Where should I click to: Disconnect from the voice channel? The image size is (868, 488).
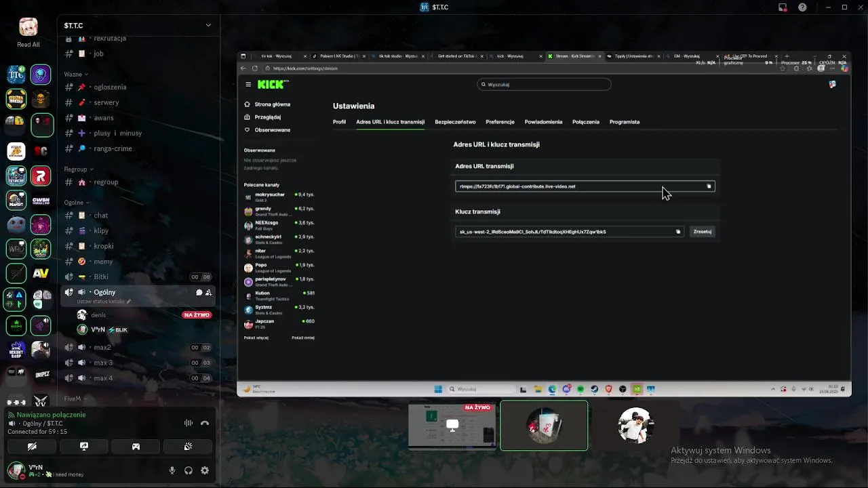coord(205,423)
